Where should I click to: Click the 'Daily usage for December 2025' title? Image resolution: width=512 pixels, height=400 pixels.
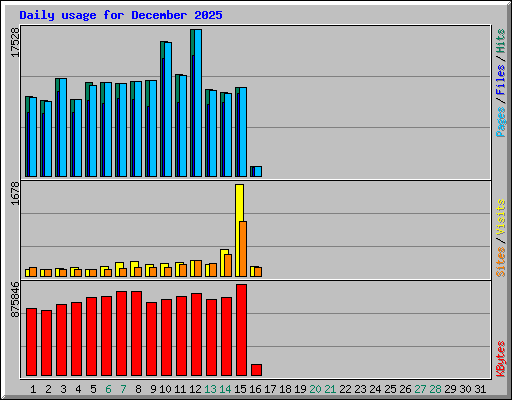coord(121,15)
